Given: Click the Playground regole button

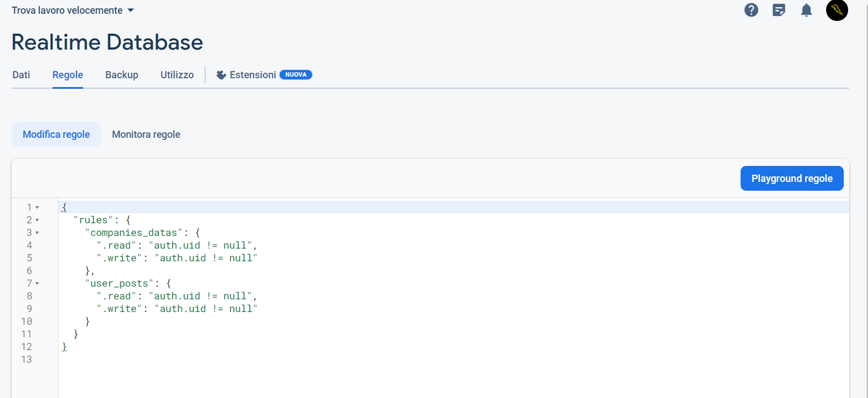Looking at the screenshot, I should (x=792, y=179).
